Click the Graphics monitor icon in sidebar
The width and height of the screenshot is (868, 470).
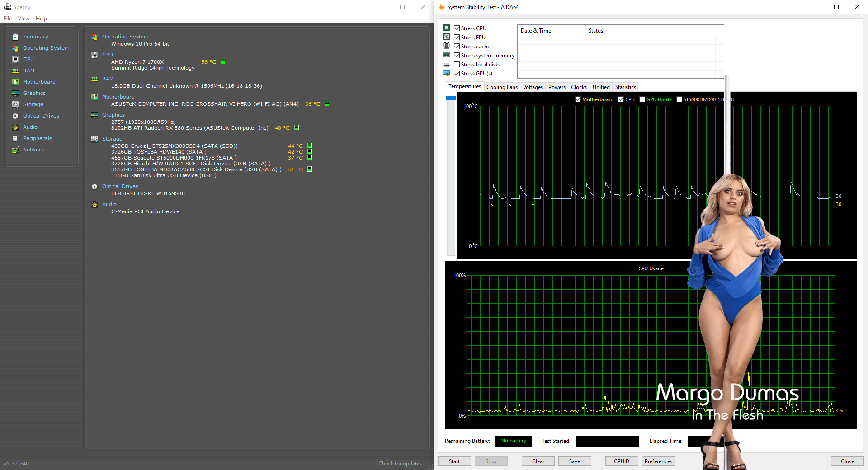(15, 94)
